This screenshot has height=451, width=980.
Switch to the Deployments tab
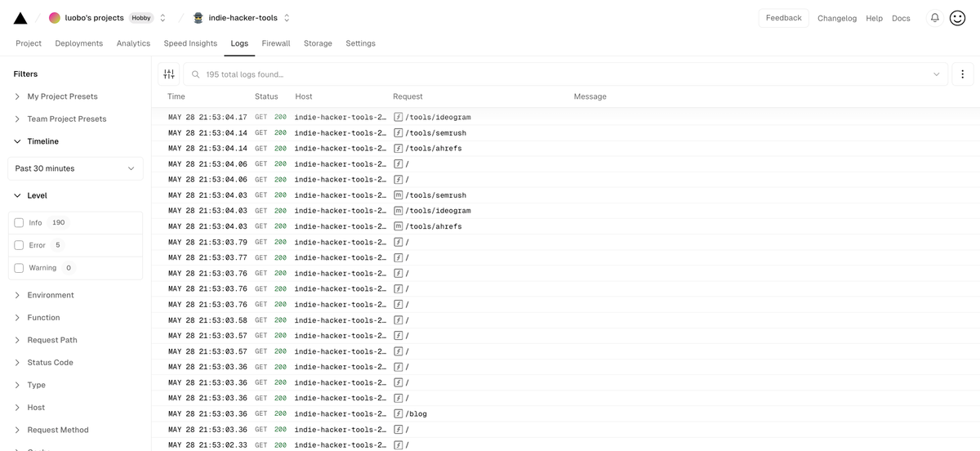pyautogui.click(x=79, y=43)
